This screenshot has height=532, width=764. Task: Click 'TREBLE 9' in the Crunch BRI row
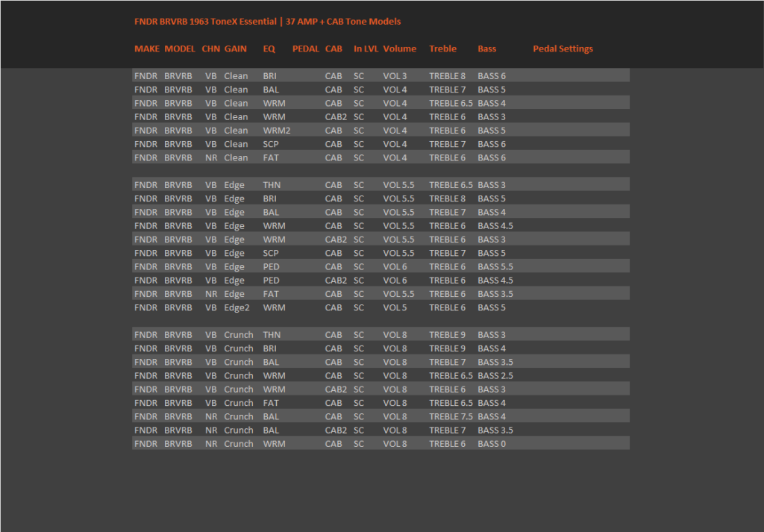click(x=448, y=348)
